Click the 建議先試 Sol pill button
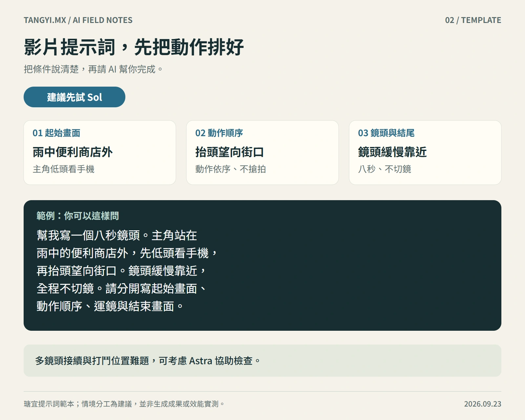 click(x=74, y=97)
